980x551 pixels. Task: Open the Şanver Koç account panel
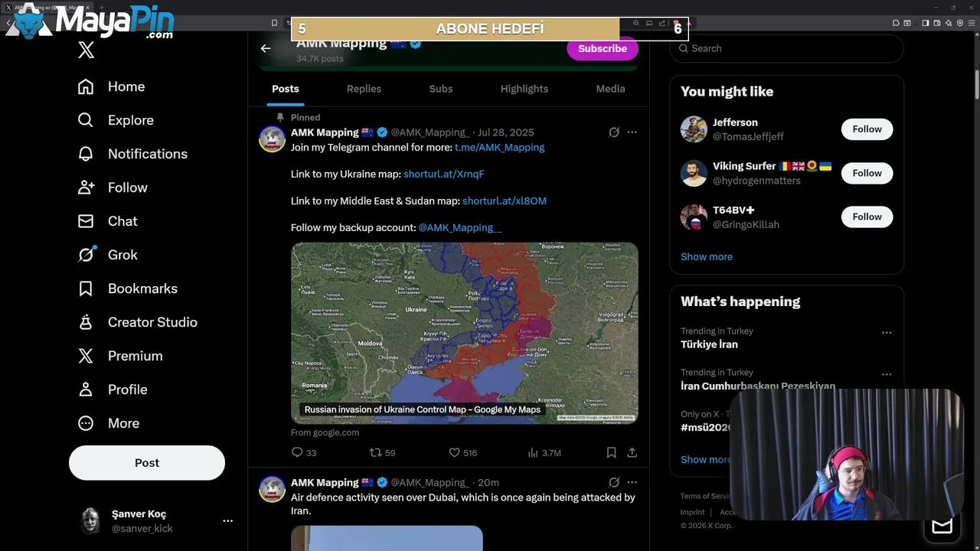[x=156, y=520]
